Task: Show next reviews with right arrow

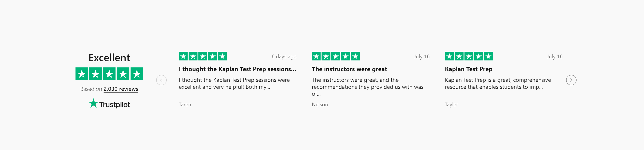Action: coord(571,80)
